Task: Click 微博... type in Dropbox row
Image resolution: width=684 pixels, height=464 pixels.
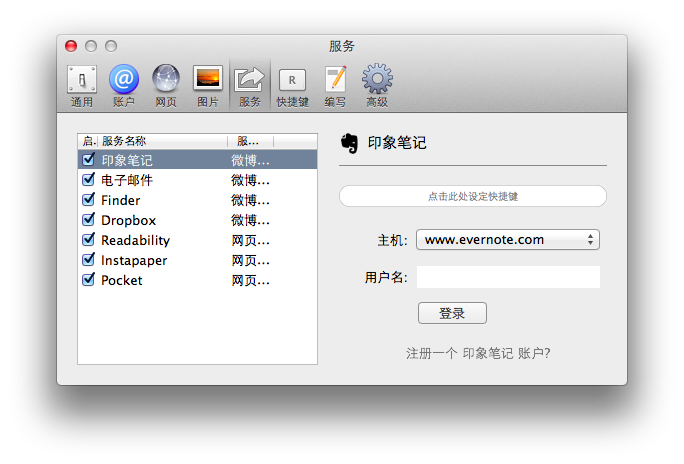Action: (250, 220)
